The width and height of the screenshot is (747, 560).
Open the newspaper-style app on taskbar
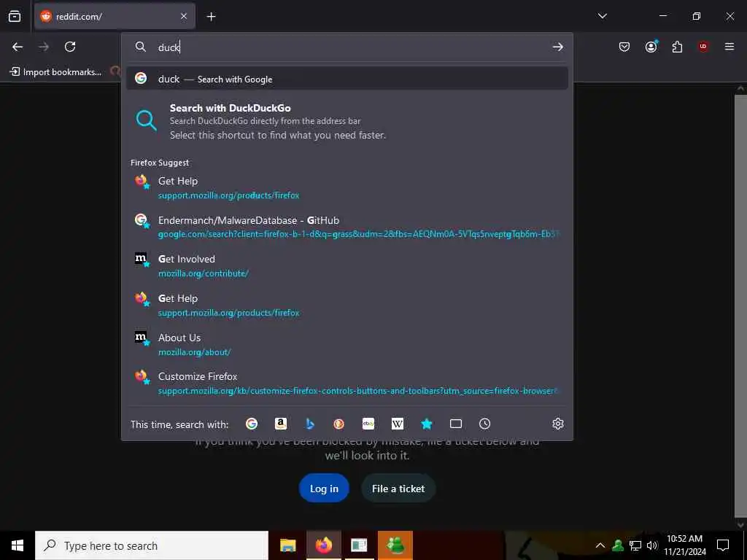point(359,545)
